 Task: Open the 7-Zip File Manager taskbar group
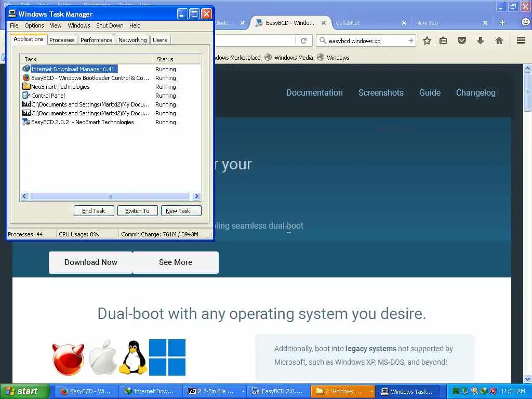(216, 391)
